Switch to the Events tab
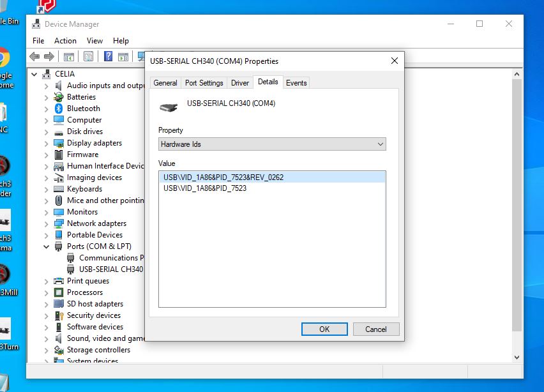The image size is (544, 392). point(296,83)
